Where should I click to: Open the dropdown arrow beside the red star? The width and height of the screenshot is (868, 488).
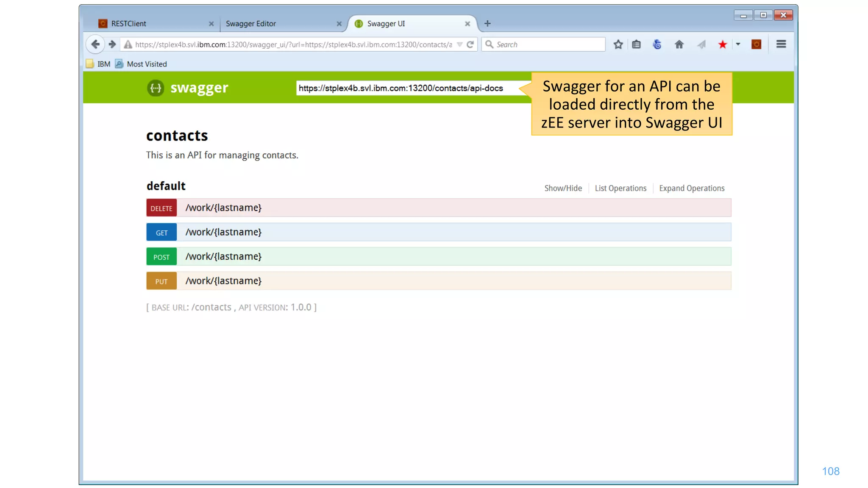738,44
